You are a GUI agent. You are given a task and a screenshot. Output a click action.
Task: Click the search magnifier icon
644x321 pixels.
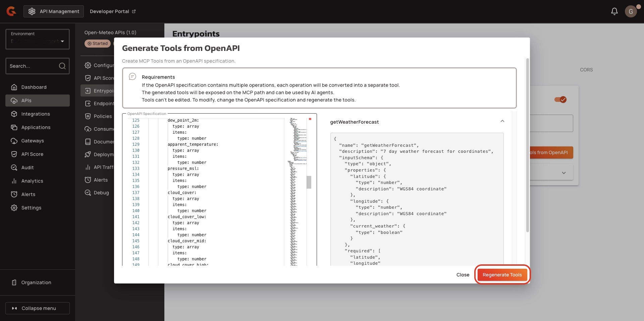click(x=62, y=66)
